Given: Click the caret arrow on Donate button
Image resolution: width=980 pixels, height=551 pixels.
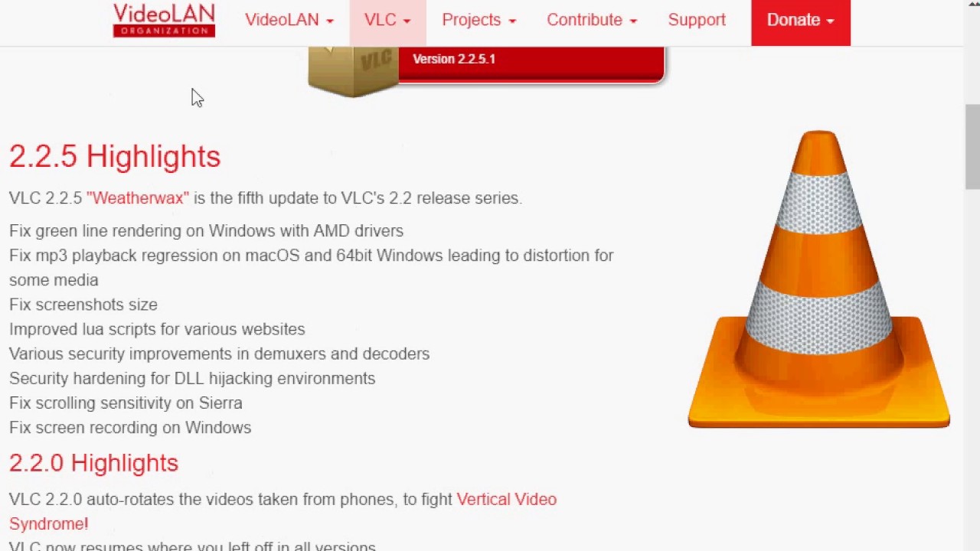Looking at the screenshot, I should 830,21.
